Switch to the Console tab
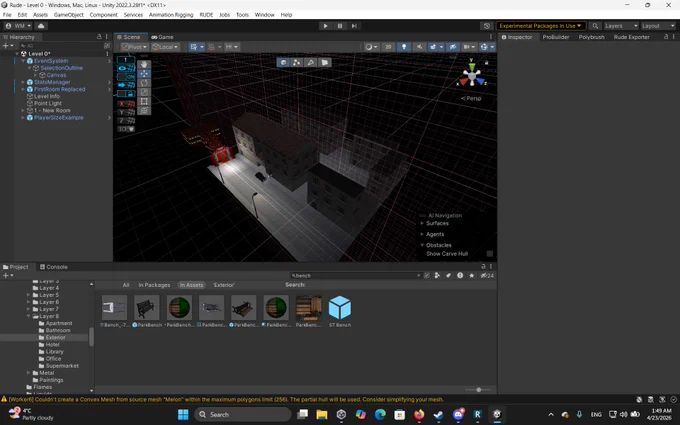Screen dimensions: 680x425 click(x=53, y=267)
